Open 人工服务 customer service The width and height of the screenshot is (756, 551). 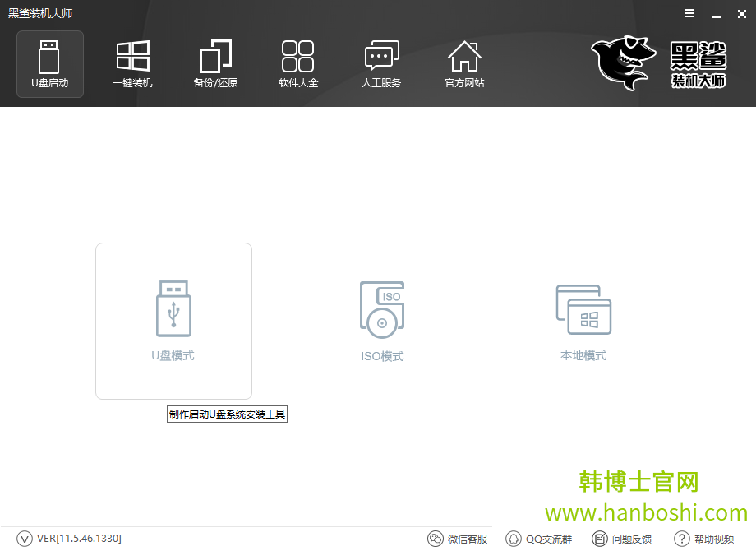coord(381,63)
